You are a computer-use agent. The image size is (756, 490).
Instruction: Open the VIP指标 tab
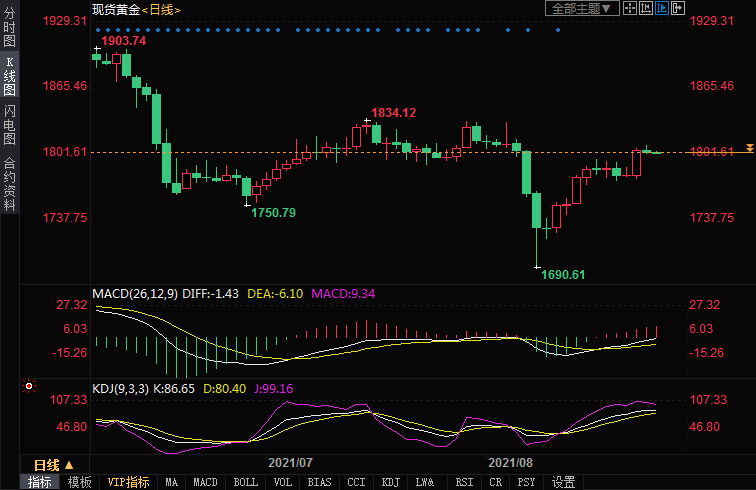[x=129, y=482]
